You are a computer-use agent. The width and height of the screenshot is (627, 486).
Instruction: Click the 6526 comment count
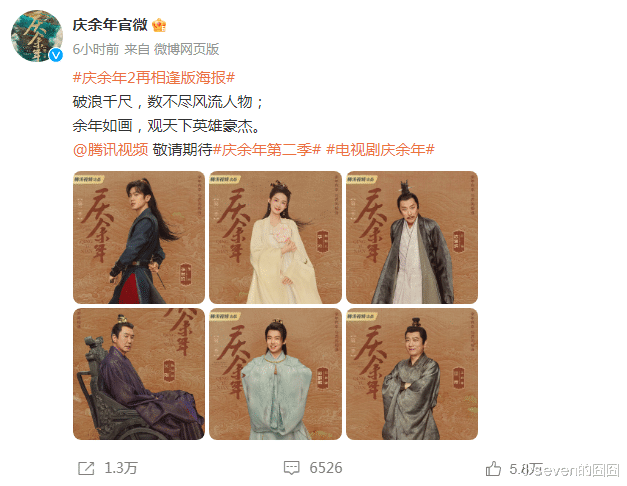coord(326,468)
